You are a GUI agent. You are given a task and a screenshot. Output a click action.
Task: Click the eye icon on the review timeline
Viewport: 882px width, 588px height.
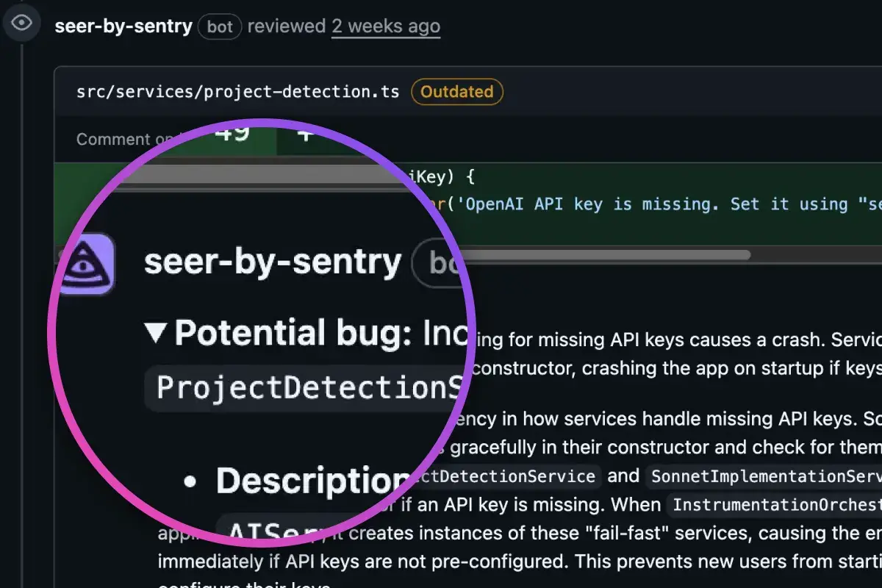pos(21,23)
